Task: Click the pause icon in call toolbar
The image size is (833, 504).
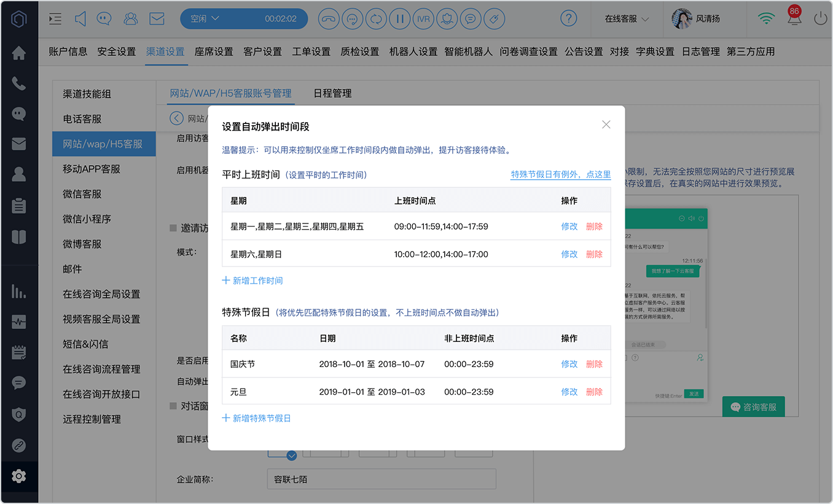Action: (x=400, y=19)
